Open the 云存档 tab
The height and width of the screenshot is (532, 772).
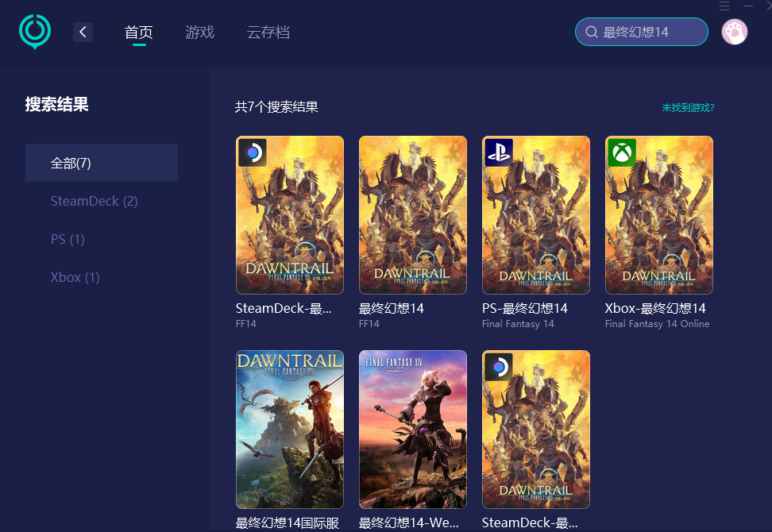coord(268,33)
